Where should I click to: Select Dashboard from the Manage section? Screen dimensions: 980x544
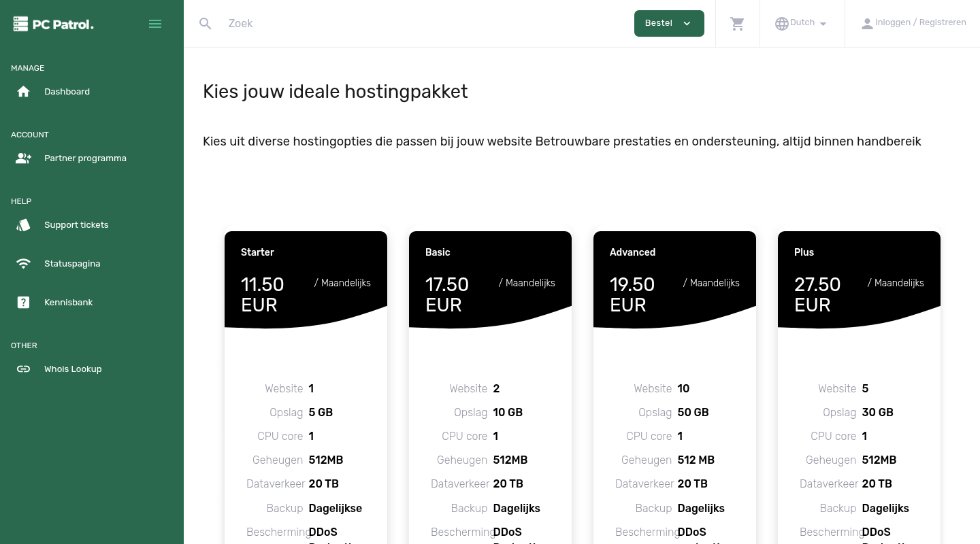tap(67, 91)
